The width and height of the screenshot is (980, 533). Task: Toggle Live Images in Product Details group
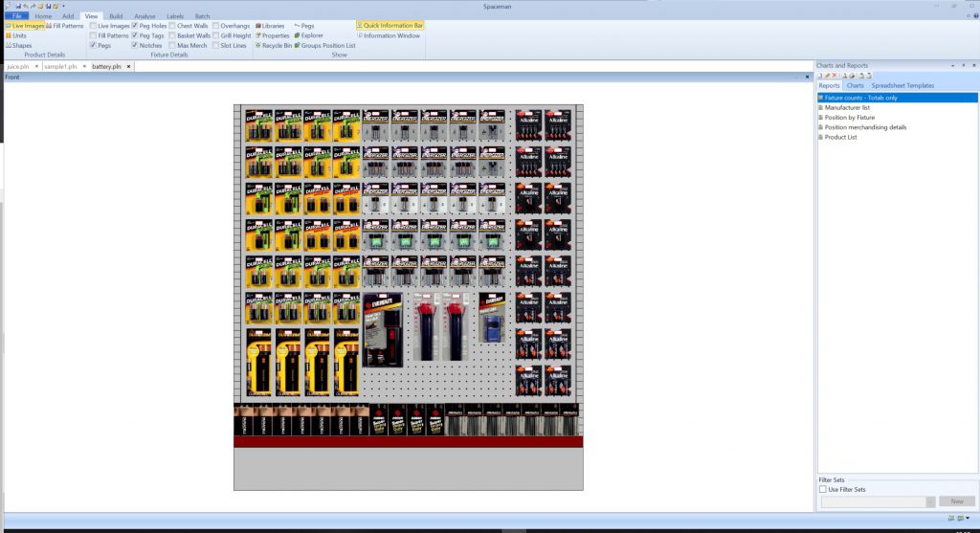pyautogui.click(x=25, y=26)
